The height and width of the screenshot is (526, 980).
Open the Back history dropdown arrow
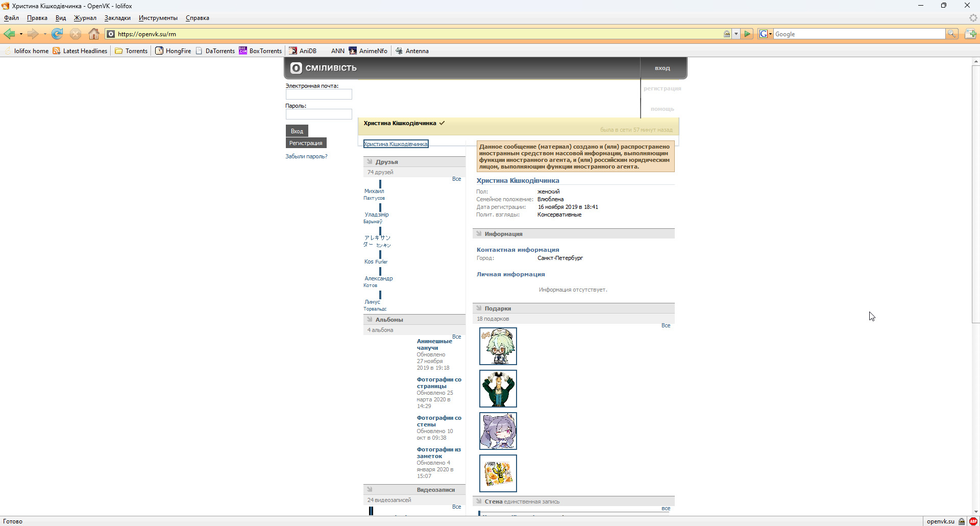[x=21, y=34]
